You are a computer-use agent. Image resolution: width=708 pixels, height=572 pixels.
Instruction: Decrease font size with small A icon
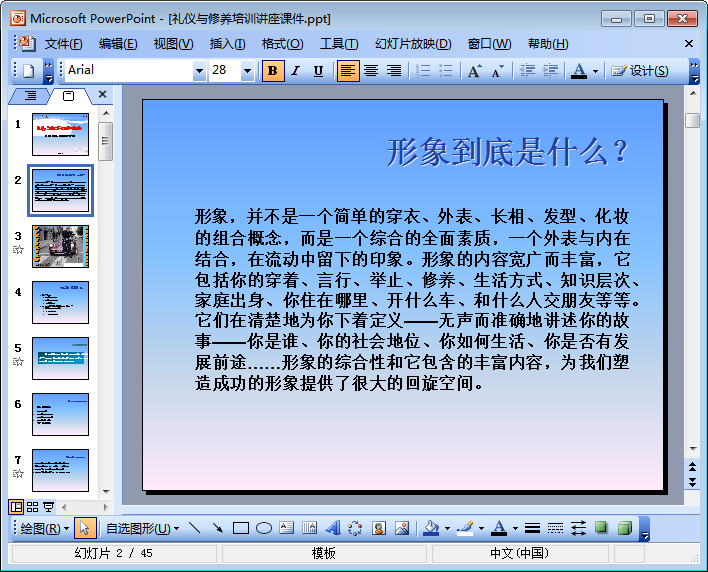point(498,71)
